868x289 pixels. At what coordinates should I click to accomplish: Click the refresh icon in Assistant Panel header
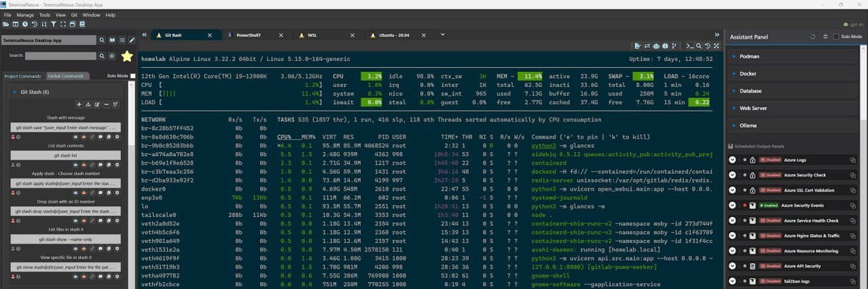(813, 37)
